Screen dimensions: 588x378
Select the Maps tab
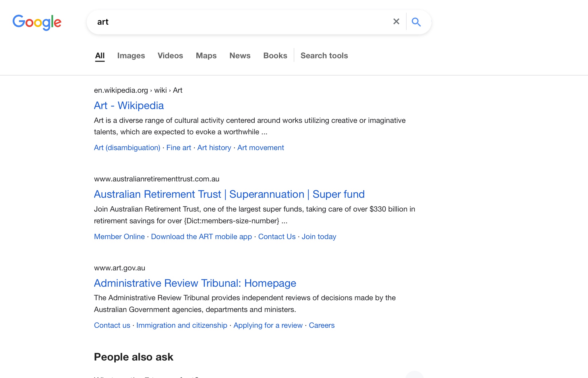tap(206, 56)
